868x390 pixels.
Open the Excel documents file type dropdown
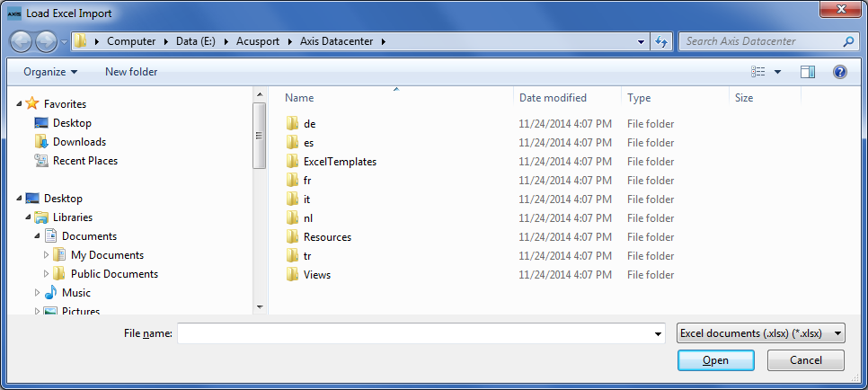point(760,333)
